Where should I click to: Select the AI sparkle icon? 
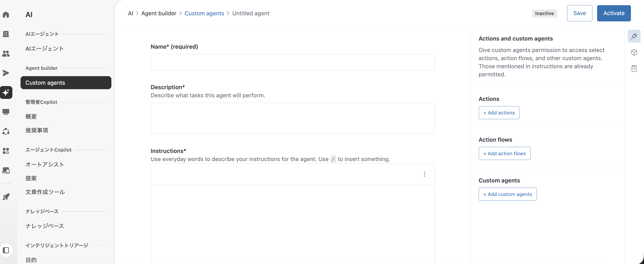(x=6, y=92)
